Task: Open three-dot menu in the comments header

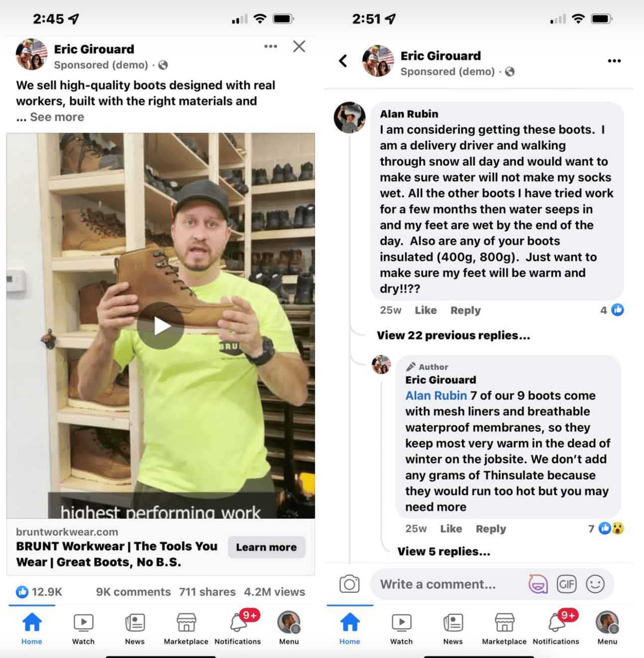Action: coord(614,61)
